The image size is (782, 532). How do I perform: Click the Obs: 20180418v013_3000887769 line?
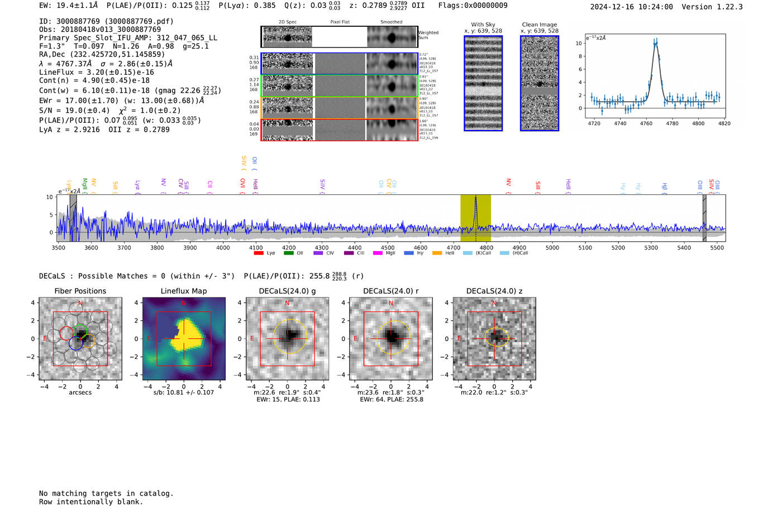[x=100, y=30]
